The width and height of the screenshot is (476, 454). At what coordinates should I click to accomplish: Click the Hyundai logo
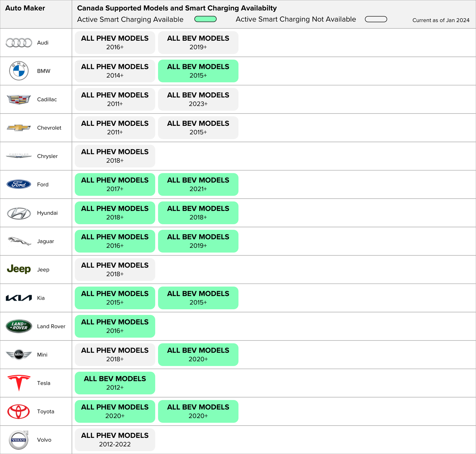click(x=19, y=213)
